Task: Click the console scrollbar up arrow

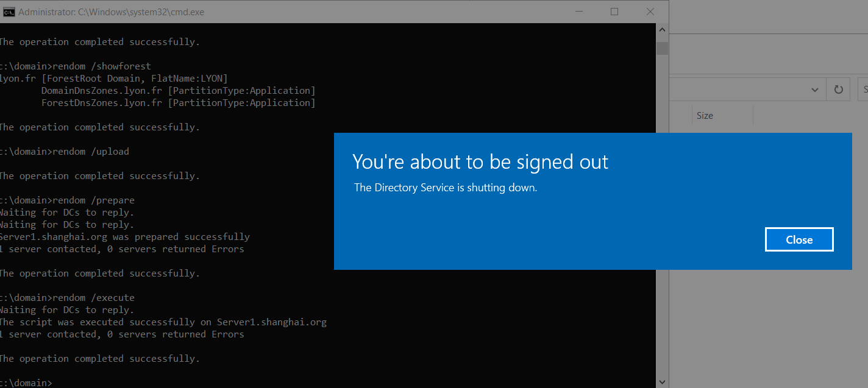Action: pos(662,29)
